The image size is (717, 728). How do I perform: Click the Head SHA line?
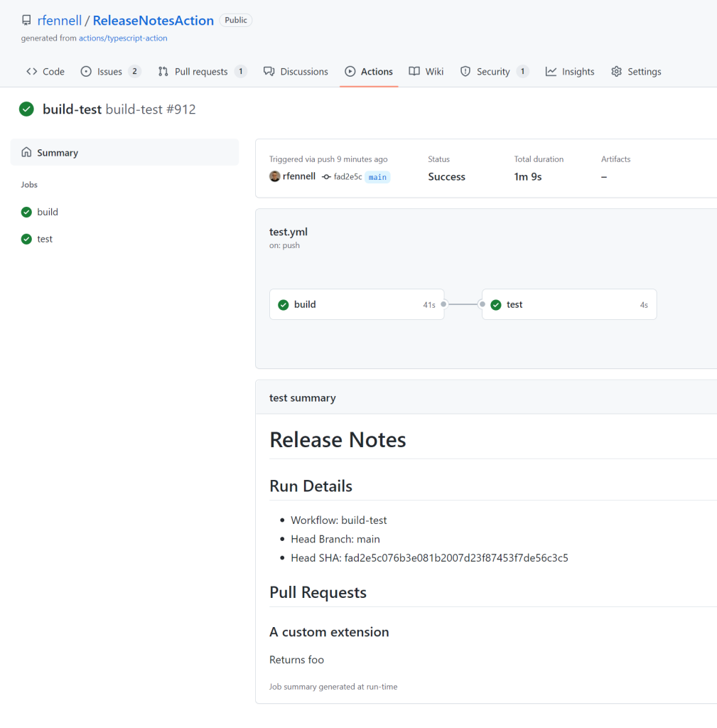429,558
